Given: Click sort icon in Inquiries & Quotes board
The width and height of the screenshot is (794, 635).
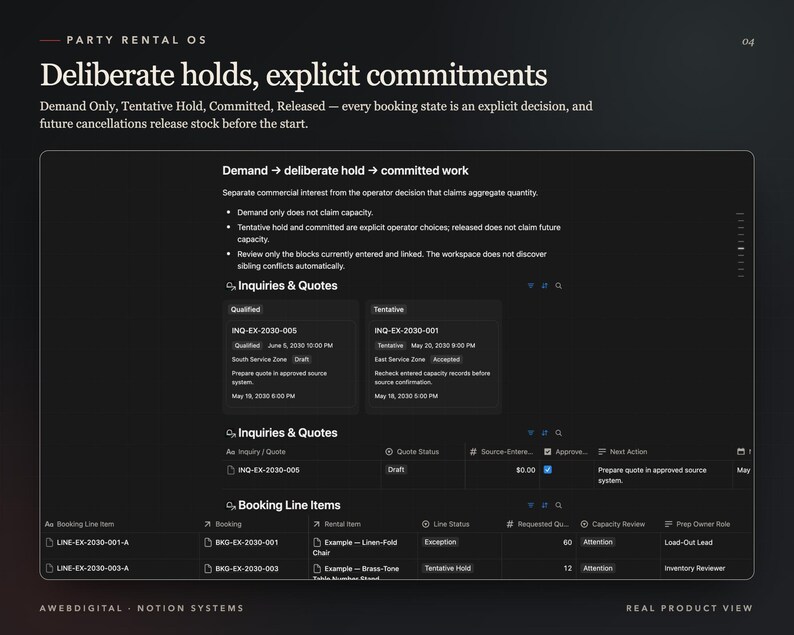Looking at the screenshot, I should [544, 286].
